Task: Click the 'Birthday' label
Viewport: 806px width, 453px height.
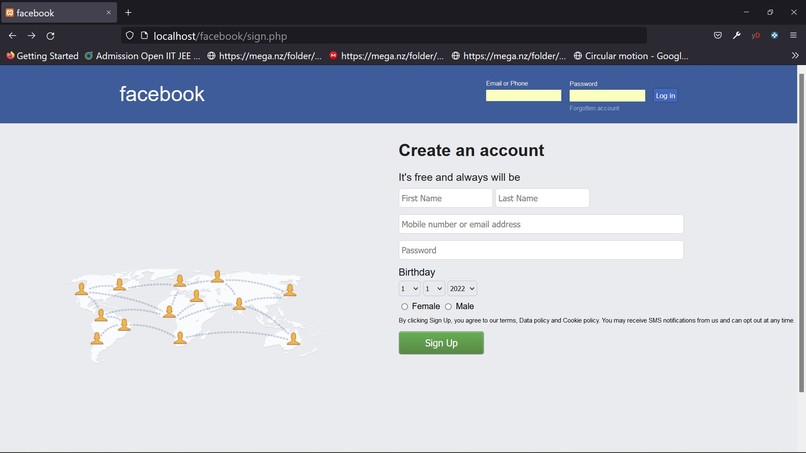Action: point(417,272)
